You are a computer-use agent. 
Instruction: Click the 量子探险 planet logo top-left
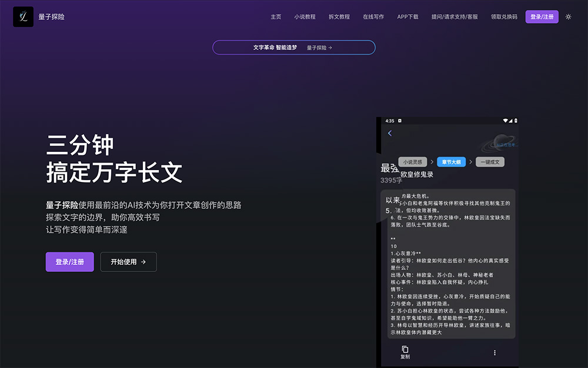(x=22, y=16)
